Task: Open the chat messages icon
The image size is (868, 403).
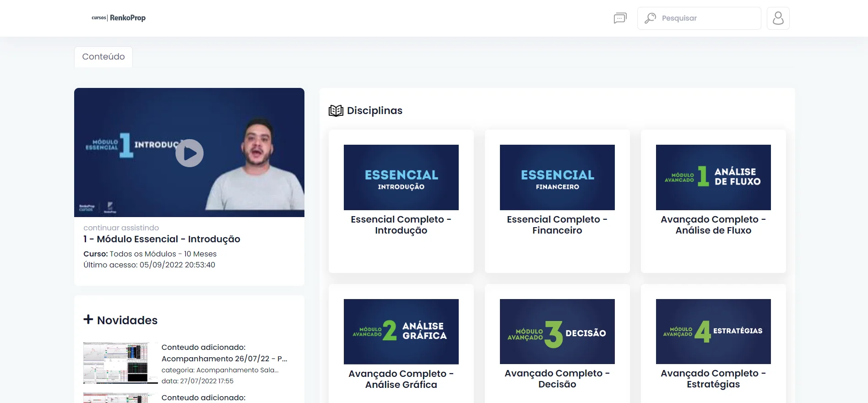Action: pyautogui.click(x=620, y=18)
